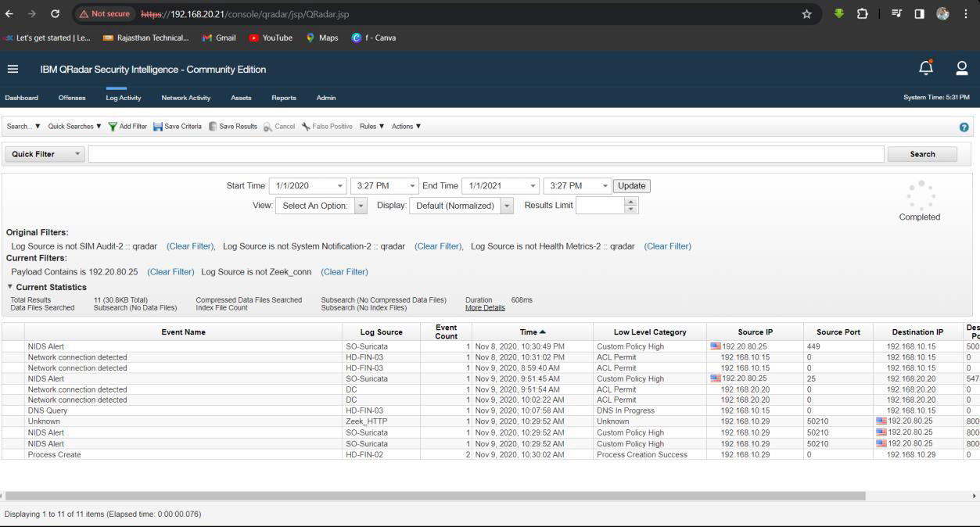Bookmark the page with the star icon

point(806,14)
